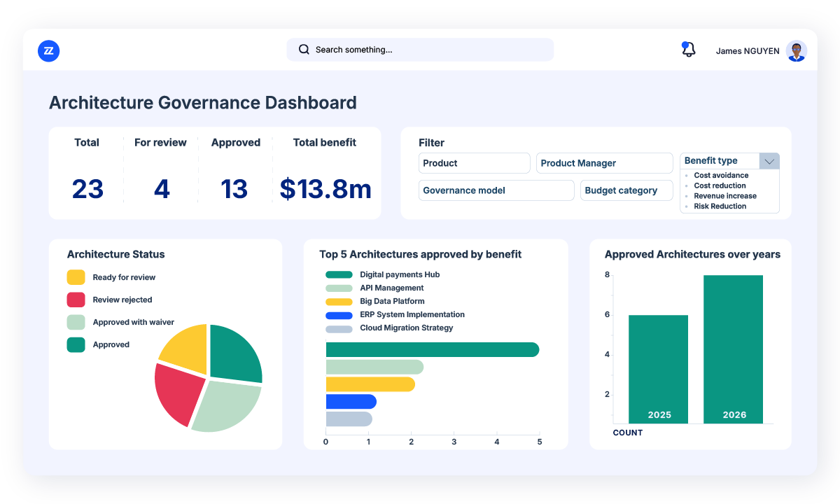Click the Cloud Migration Strategy label
The width and height of the screenshot is (840, 504).
click(407, 328)
